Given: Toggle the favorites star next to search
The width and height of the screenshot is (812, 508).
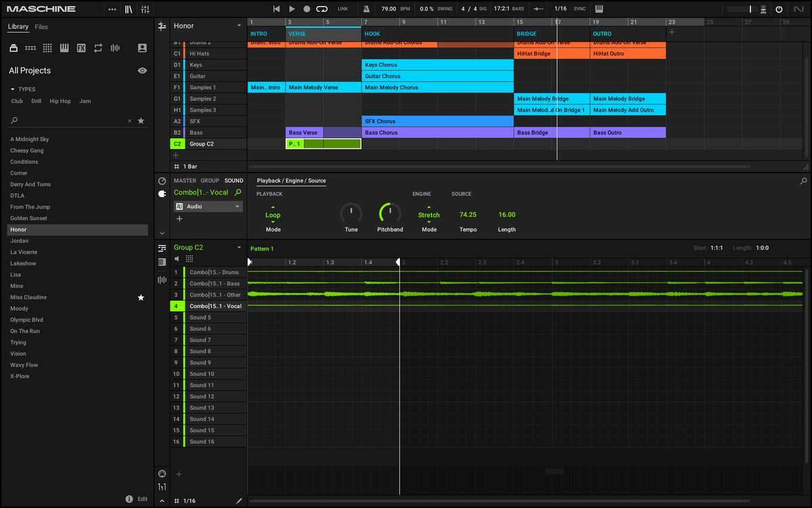Looking at the screenshot, I should (141, 121).
